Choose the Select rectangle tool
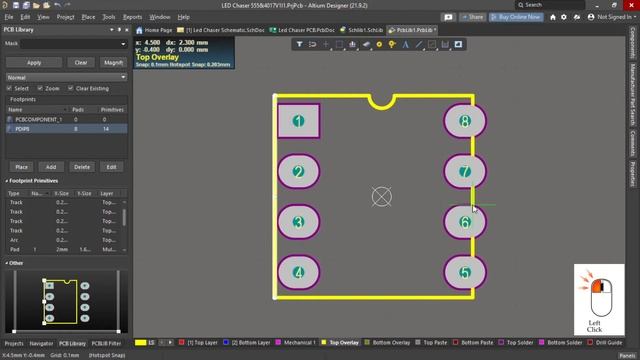This screenshot has height=360, width=640. point(339,44)
